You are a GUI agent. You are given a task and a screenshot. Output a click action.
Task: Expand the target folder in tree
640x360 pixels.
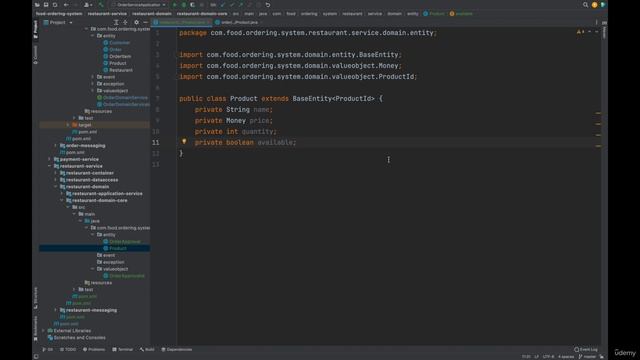click(x=68, y=125)
